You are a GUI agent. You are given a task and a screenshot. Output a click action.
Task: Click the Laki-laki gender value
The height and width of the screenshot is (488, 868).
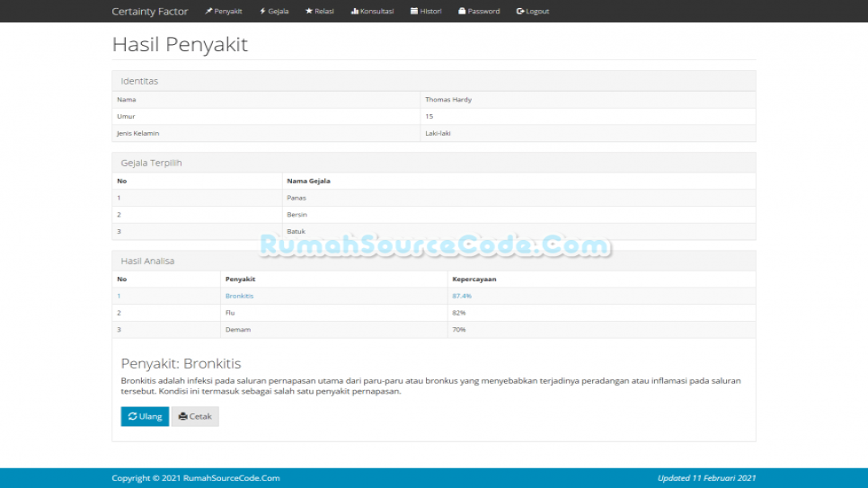(x=438, y=134)
